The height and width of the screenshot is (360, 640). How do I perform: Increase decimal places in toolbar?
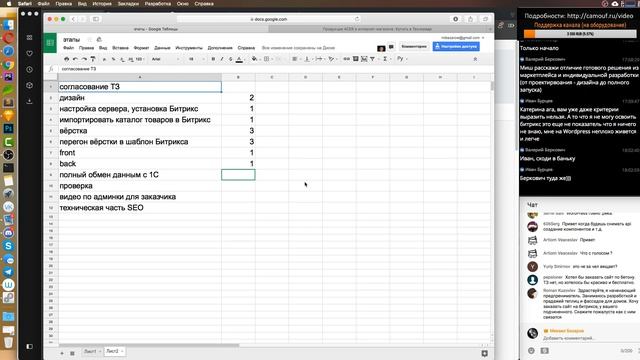tap(131, 59)
